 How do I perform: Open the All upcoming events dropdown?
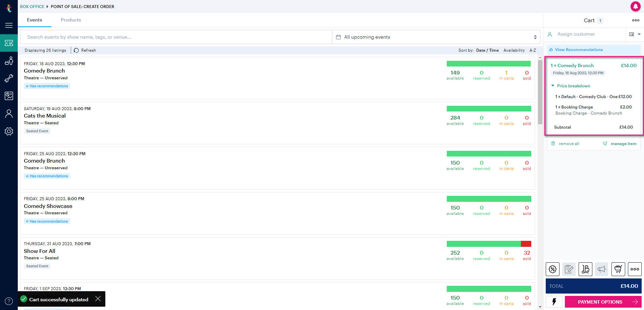click(x=436, y=37)
